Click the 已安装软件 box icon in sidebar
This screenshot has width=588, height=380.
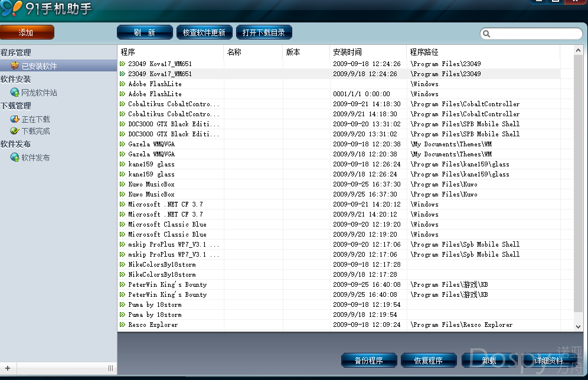click(x=15, y=65)
